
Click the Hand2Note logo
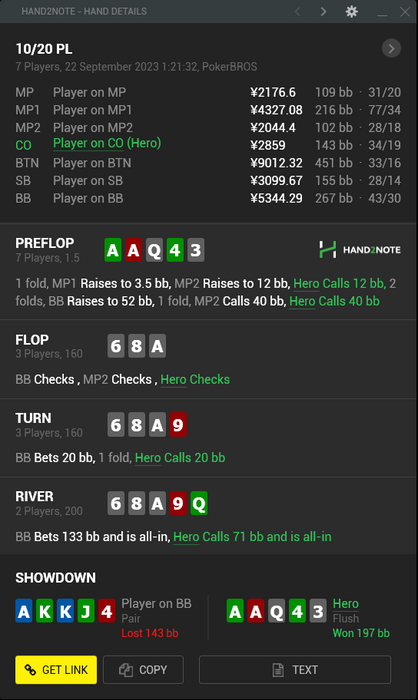pyautogui.click(x=359, y=250)
